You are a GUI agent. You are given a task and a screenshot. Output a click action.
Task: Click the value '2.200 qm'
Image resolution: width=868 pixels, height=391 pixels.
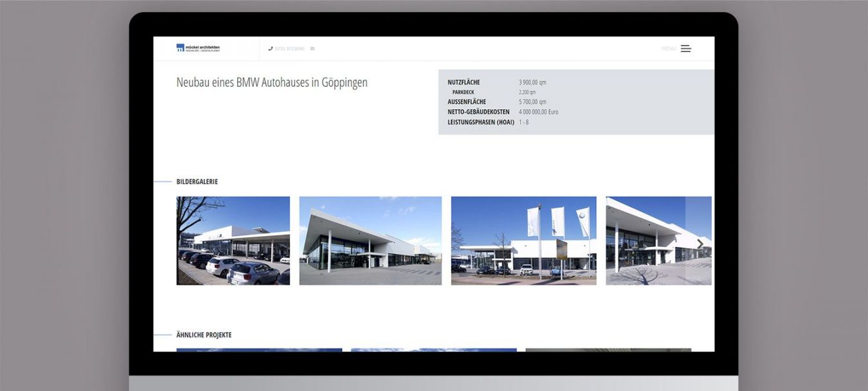pos(527,92)
